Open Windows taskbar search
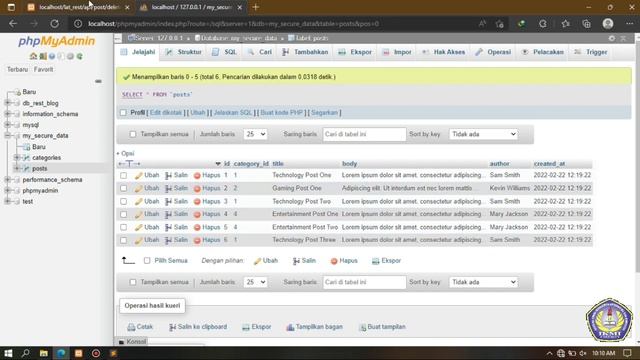Screen dimensions: 640x360 tap(25, 353)
